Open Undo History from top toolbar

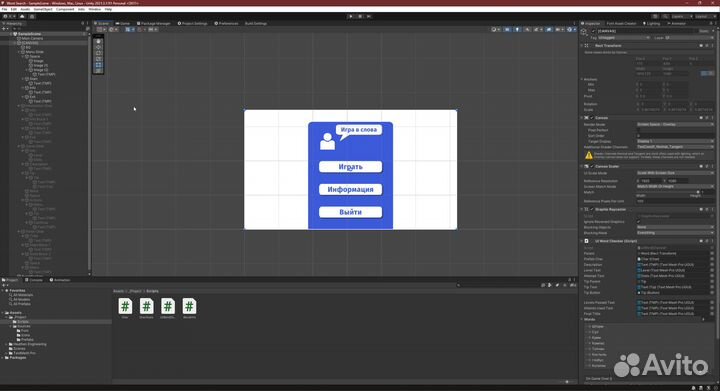(655, 17)
